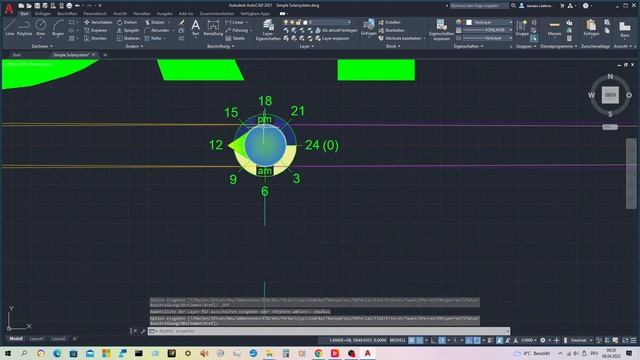Image resolution: width=640 pixels, height=360 pixels.
Task: Toggle lineweight display in status bar
Action: pos(490,340)
